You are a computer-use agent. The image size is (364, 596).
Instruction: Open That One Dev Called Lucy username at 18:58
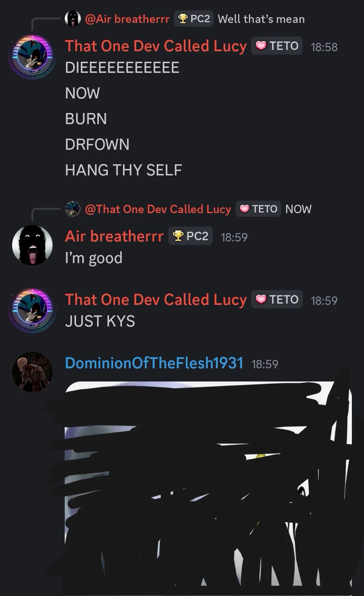(x=156, y=46)
